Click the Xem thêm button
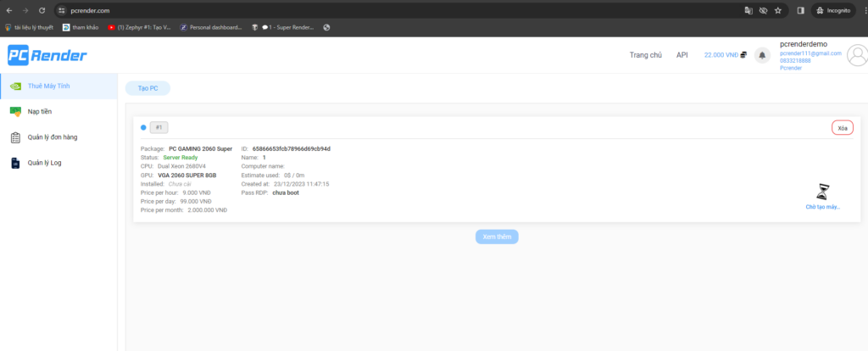Image resolution: width=868 pixels, height=351 pixels. pos(497,237)
